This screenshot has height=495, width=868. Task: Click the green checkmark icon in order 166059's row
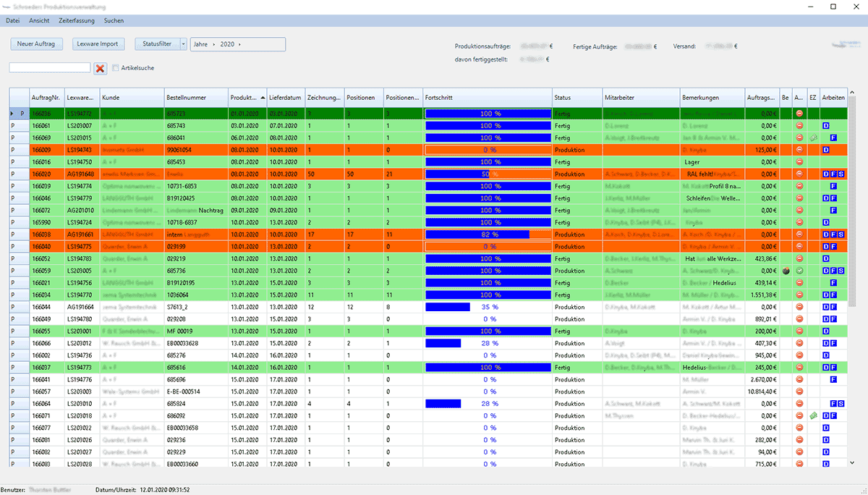point(799,271)
